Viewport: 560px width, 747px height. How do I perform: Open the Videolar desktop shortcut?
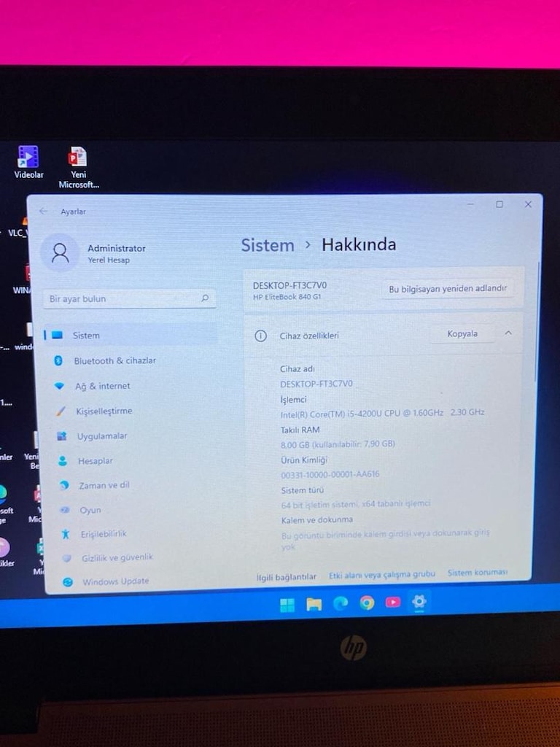(x=28, y=162)
